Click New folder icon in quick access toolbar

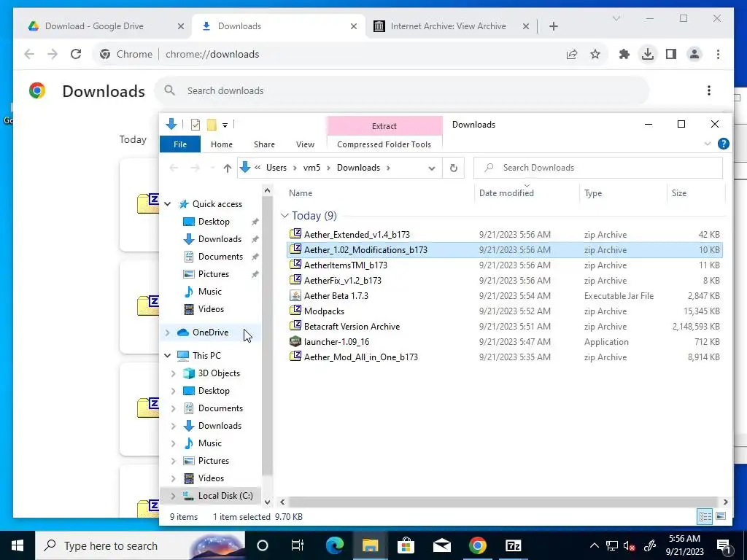click(212, 124)
